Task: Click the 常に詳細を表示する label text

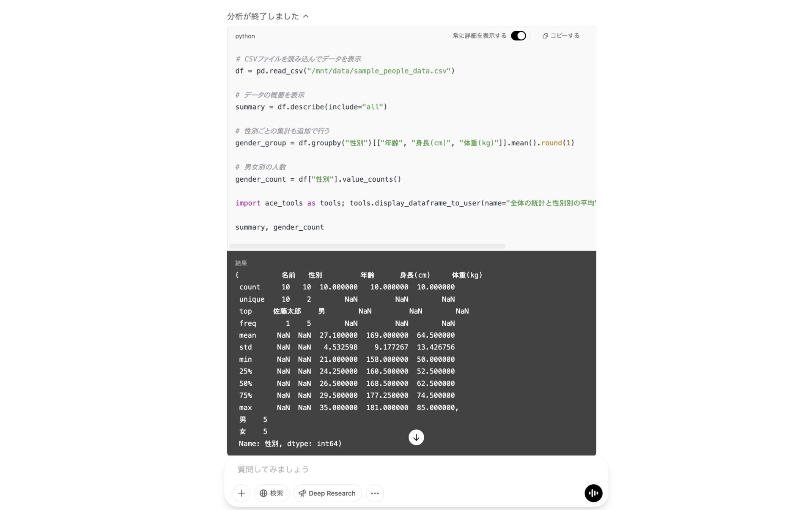Action: click(x=480, y=36)
